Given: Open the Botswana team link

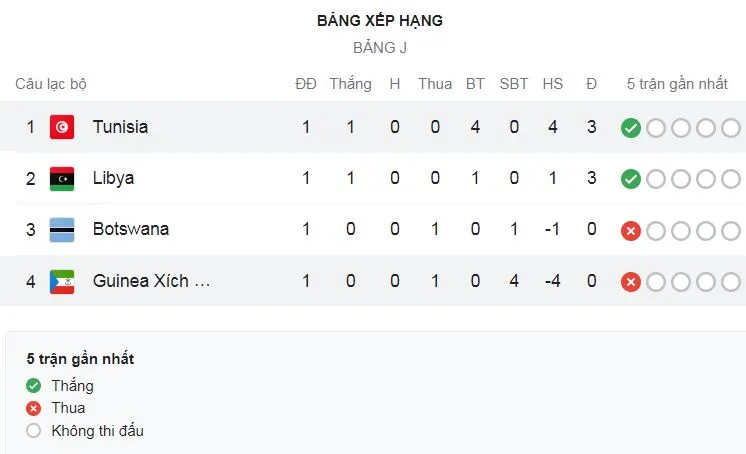Looking at the screenshot, I should (130, 229).
